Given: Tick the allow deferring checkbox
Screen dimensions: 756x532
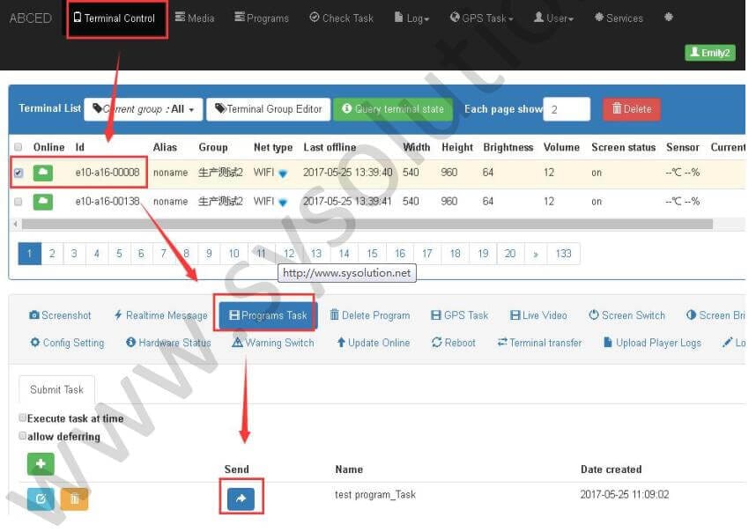Looking at the screenshot, I should click(23, 436).
